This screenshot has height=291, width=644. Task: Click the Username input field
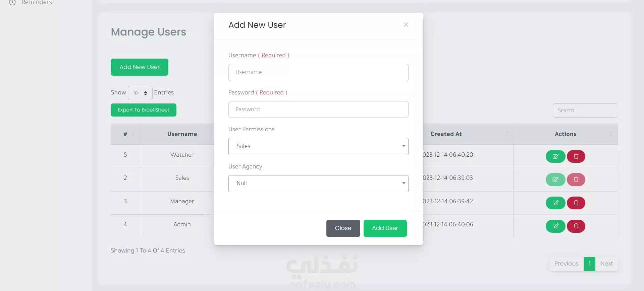[318, 72]
